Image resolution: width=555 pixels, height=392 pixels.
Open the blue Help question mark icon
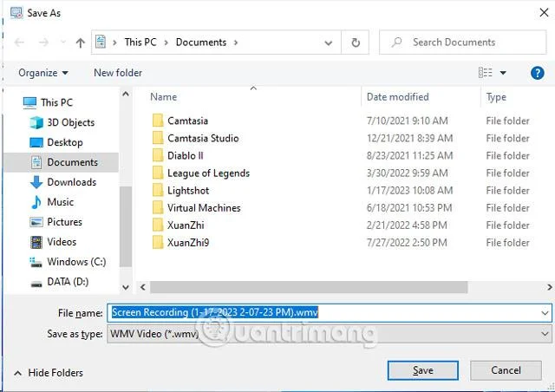(x=537, y=73)
